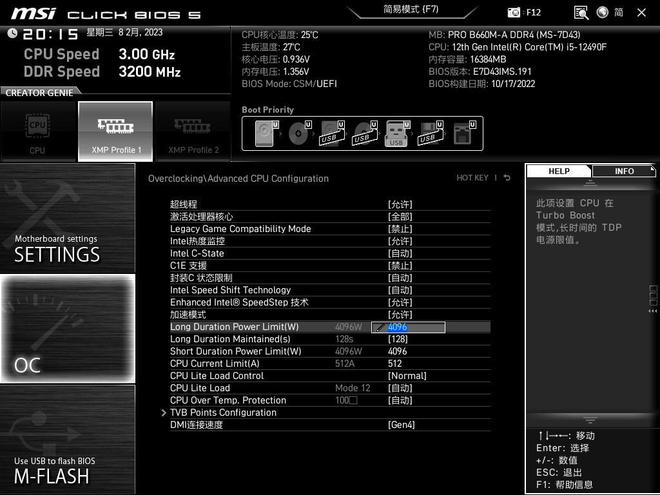Select the USB key flash drive boot icon
The width and height of the screenshot is (660, 495).
[x=397, y=133]
